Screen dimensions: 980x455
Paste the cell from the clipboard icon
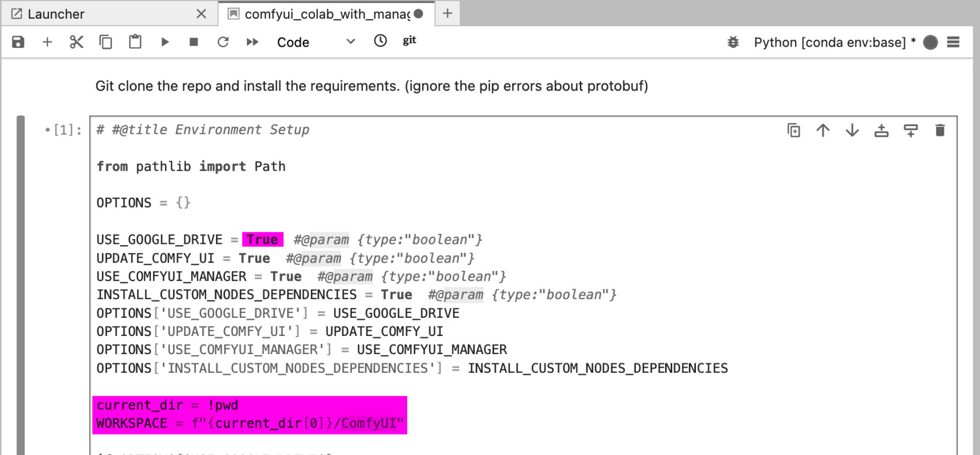[x=135, y=42]
